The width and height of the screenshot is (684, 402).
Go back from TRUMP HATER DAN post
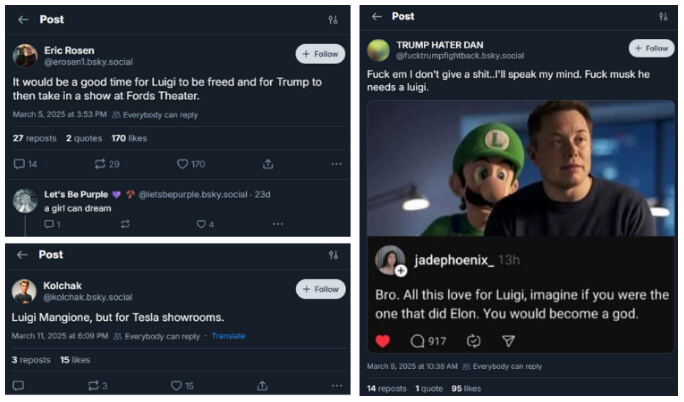(x=376, y=16)
